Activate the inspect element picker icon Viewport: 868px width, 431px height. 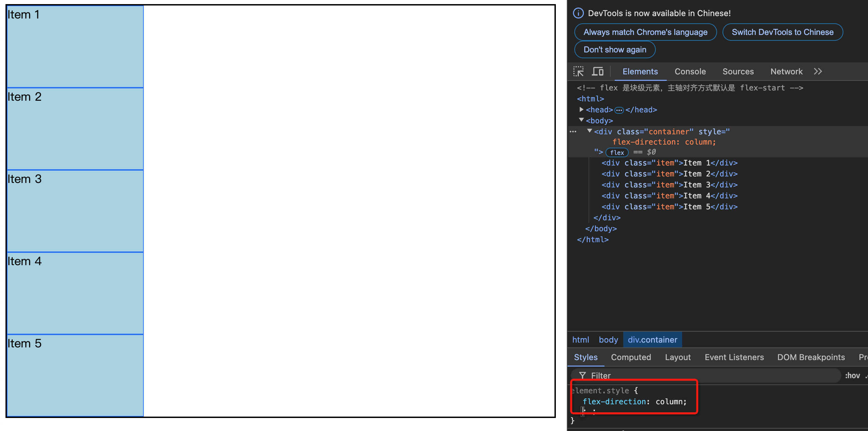[x=578, y=71]
